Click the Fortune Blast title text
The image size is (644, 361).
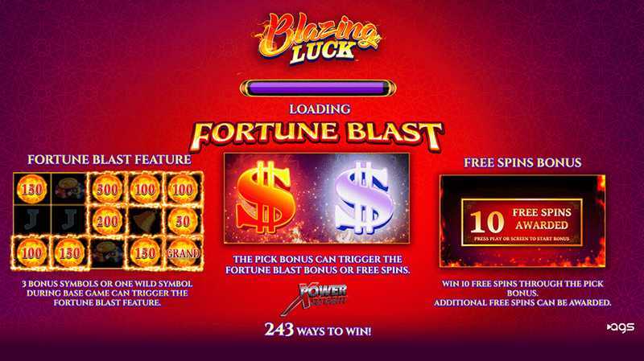(316, 135)
